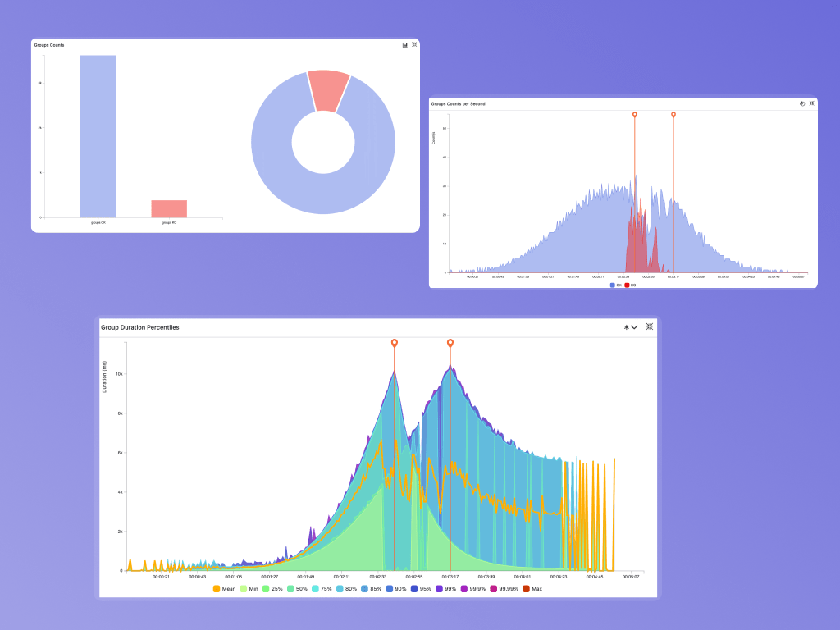Toggle the 75% percentile legend entry
The width and height of the screenshot is (840, 630).
pos(322,589)
